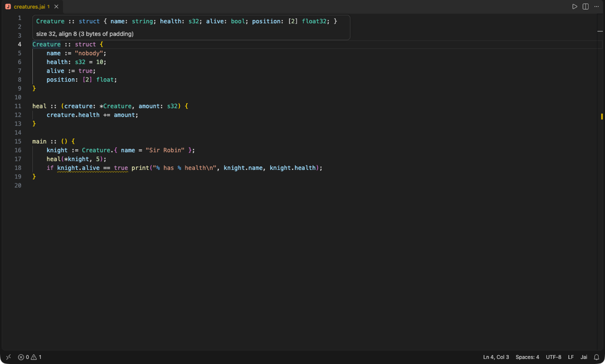Select the creatures.jai editor tab
Screen dimensions: 605x364
32,7
